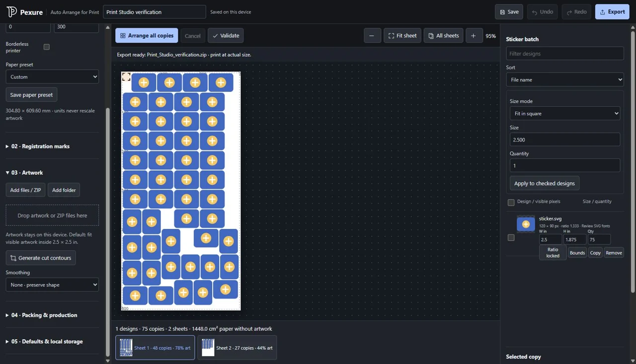
Task: Run Arrange all copies
Action: (x=147, y=36)
